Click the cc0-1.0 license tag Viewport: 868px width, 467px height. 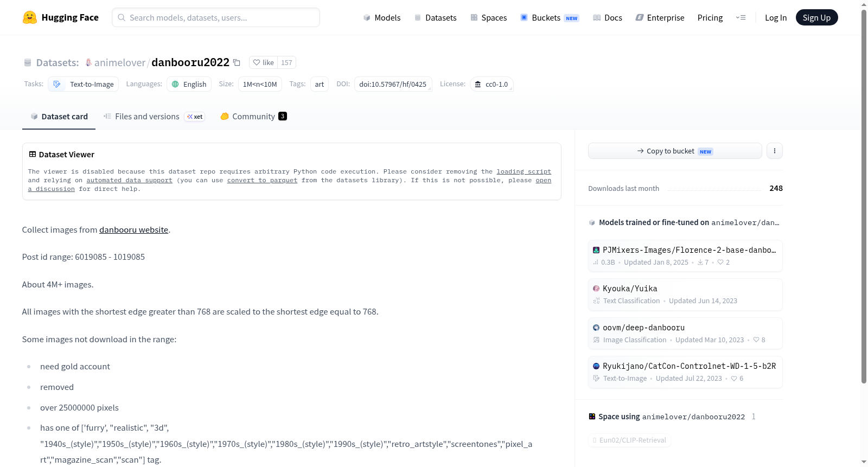(492, 84)
